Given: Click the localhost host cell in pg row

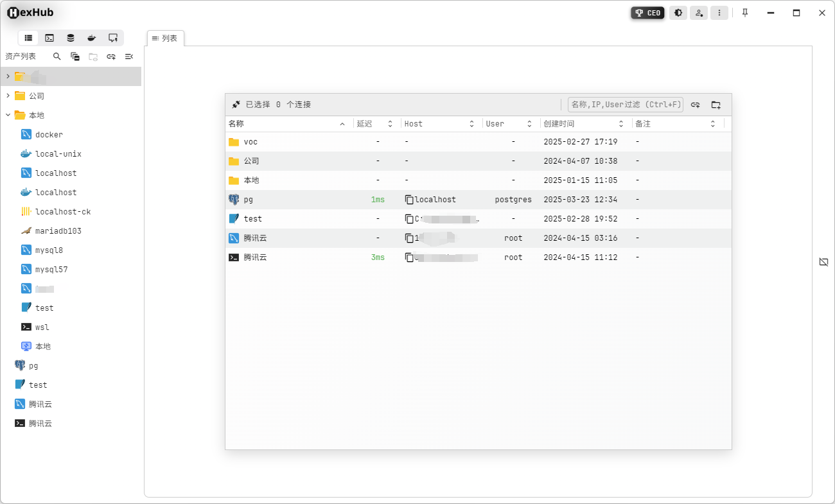Looking at the screenshot, I should coord(435,200).
